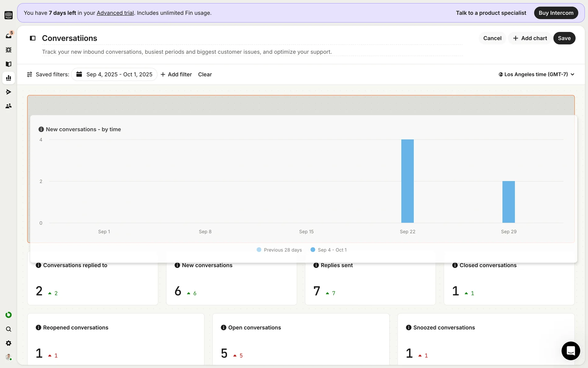Open the Outbound paper plane icon
Screen dimensions: 588x368
pyautogui.click(x=9, y=92)
